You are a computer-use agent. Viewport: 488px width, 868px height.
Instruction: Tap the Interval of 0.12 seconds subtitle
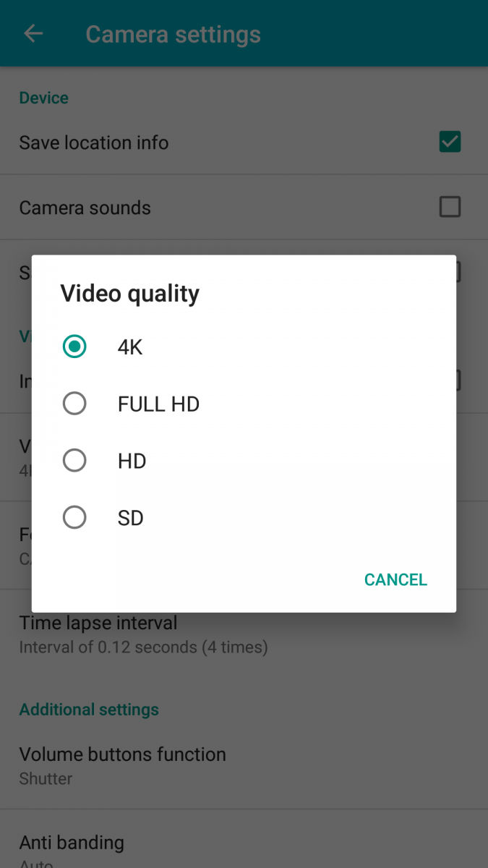click(x=144, y=647)
